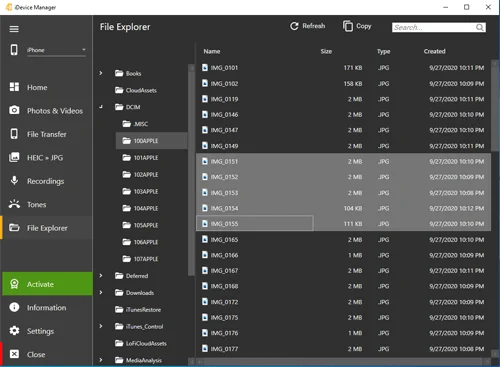
Task: Sort by Type column header
Action: (x=383, y=51)
